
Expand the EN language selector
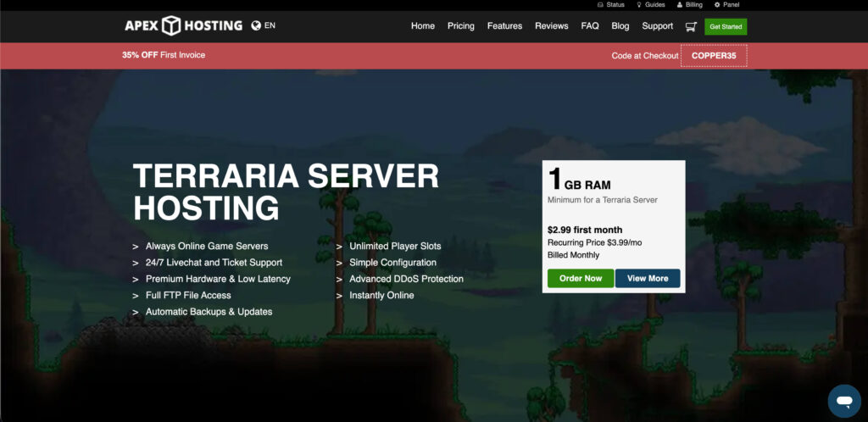(x=270, y=25)
